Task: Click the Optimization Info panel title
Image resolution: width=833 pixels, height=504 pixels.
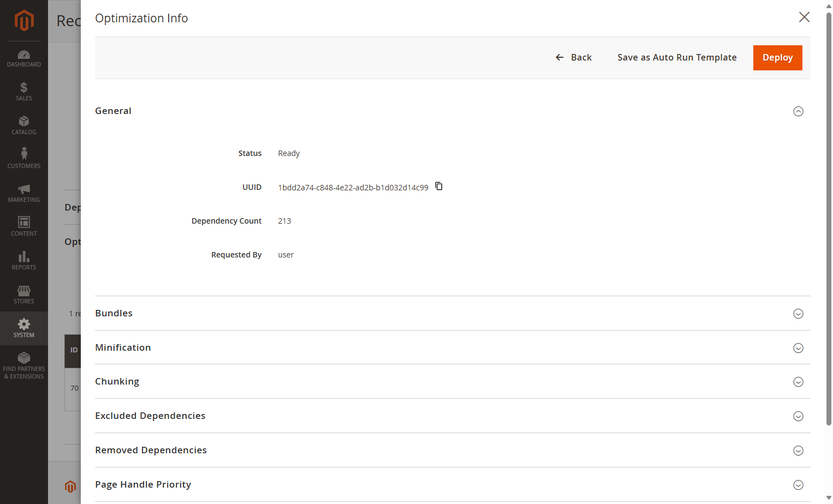Action: (x=141, y=18)
